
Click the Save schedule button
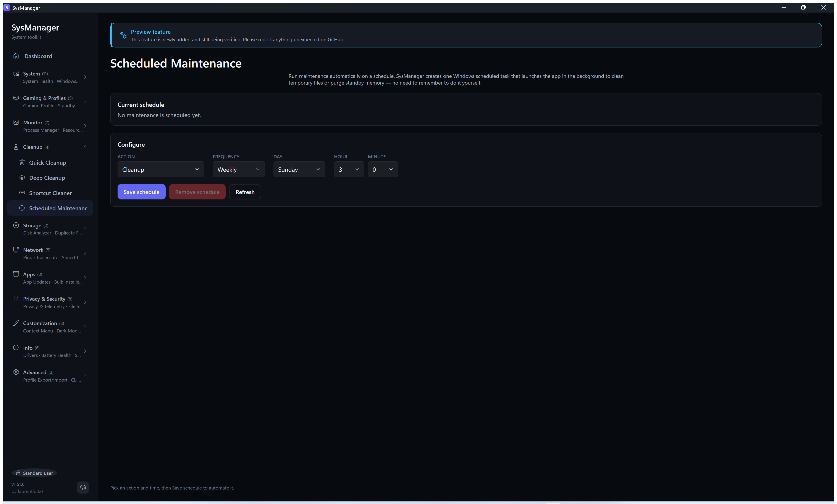point(141,192)
